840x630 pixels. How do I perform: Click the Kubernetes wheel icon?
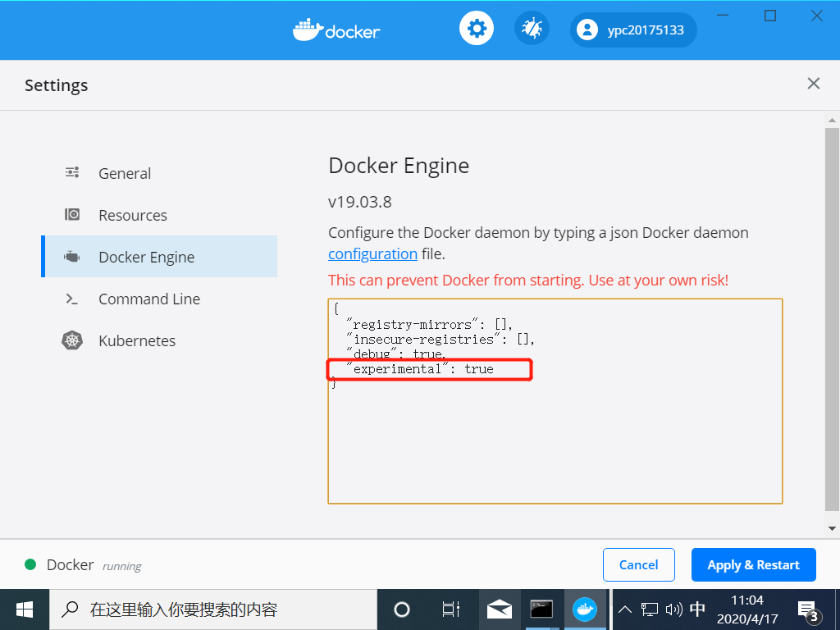[x=72, y=340]
